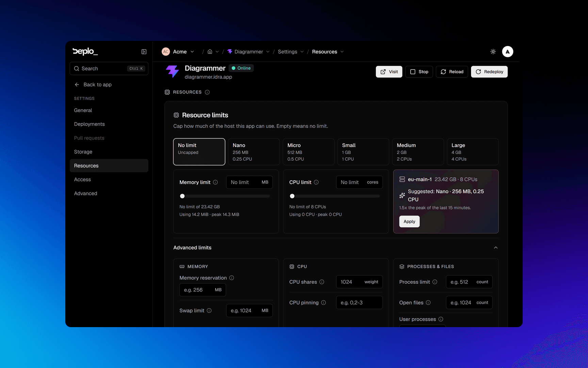
Task: Click the Deplo logo
Action: coord(85,51)
